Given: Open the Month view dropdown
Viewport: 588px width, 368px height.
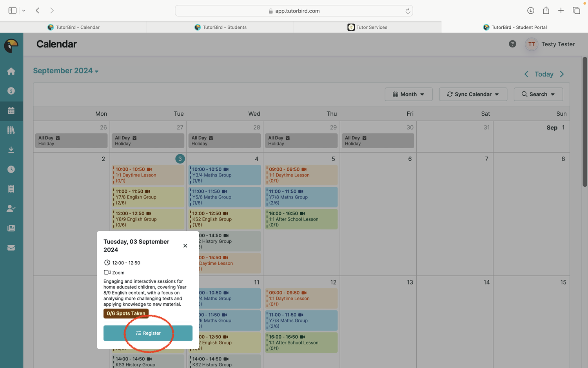Looking at the screenshot, I should 408,94.
